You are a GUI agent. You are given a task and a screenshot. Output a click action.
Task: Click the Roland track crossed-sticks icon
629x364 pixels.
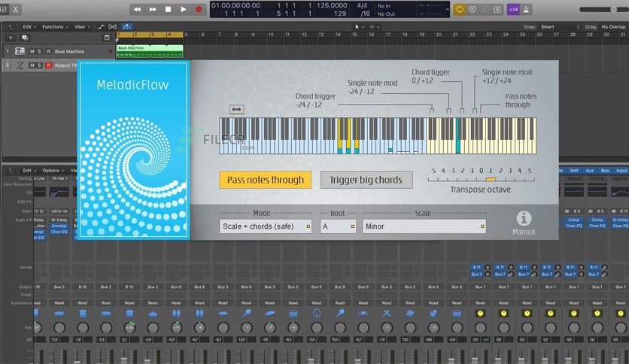click(20, 65)
